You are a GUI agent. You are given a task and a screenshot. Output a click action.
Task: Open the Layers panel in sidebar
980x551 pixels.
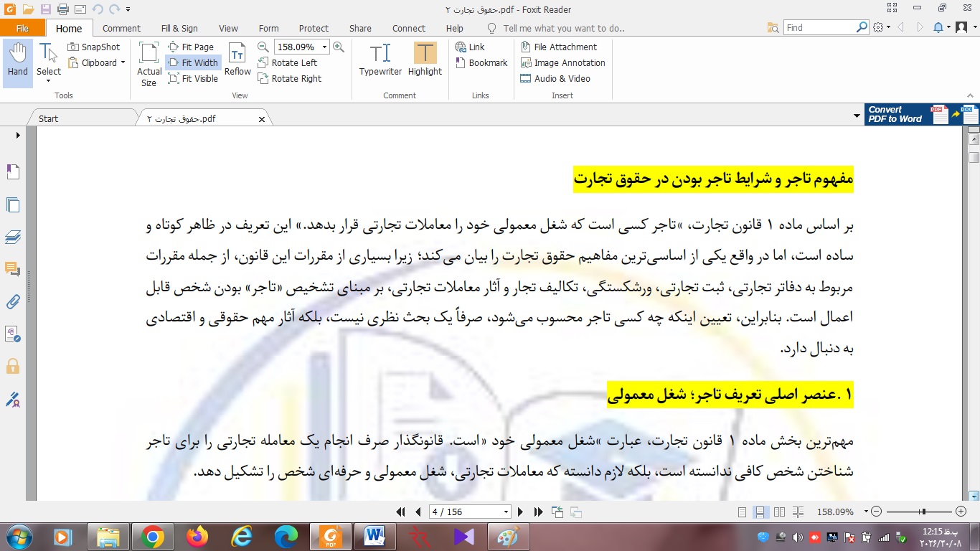click(12, 237)
